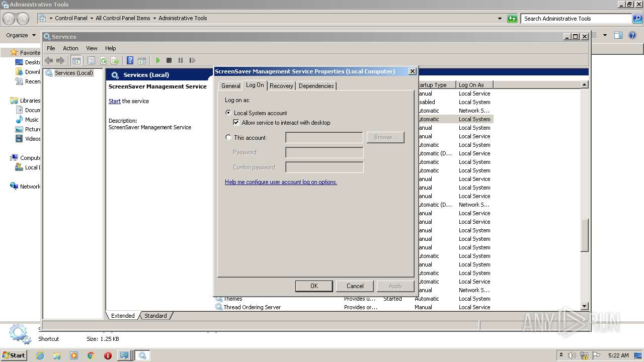Click the system tray volume speaker icon
Viewport: 644px width, 362px height.
(572, 355)
